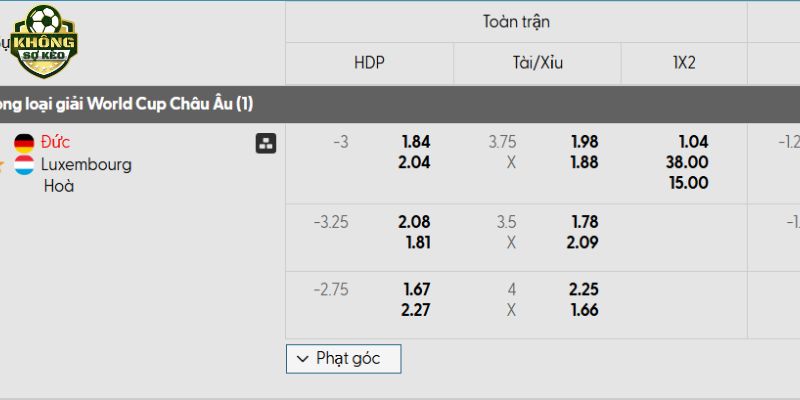The width and height of the screenshot is (800, 400).
Task: Select the HDP column header
Action: pyautogui.click(x=369, y=62)
